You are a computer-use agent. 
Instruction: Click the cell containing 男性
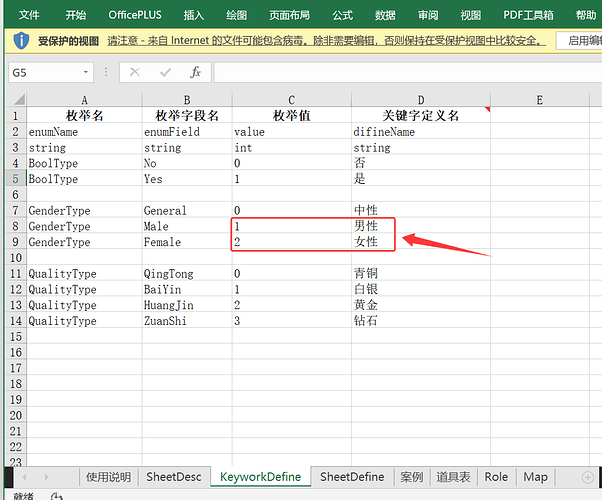(x=421, y=226)
